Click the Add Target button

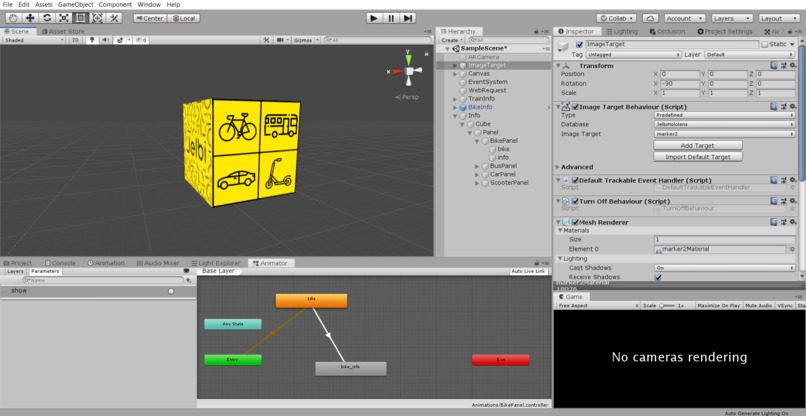tap(698, 146)
